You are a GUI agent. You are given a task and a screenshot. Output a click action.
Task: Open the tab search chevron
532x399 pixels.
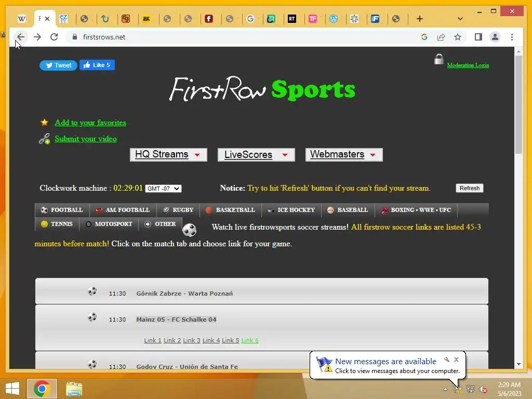pos(460,19)
